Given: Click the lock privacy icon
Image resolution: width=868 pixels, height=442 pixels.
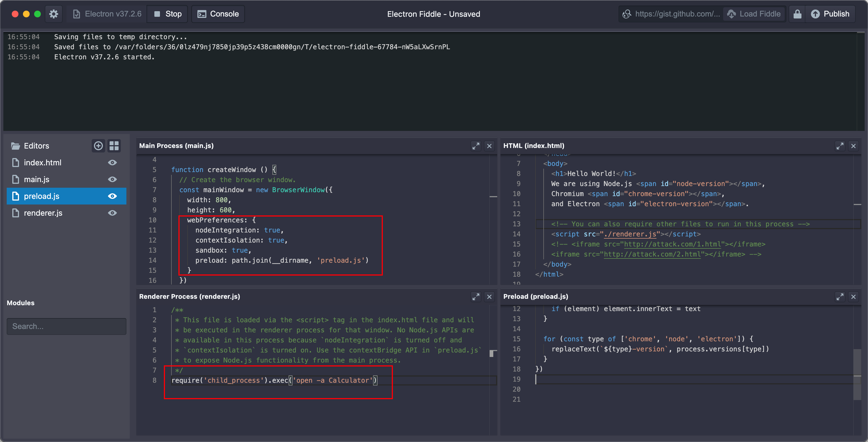Looking at the screenshot, I should (797, 14).
